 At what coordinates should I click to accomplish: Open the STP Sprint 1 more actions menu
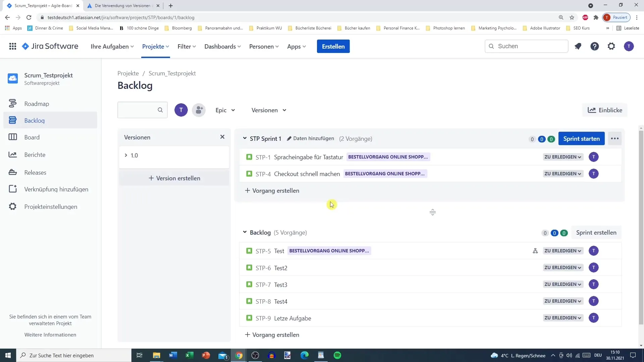tap(614, 138)
